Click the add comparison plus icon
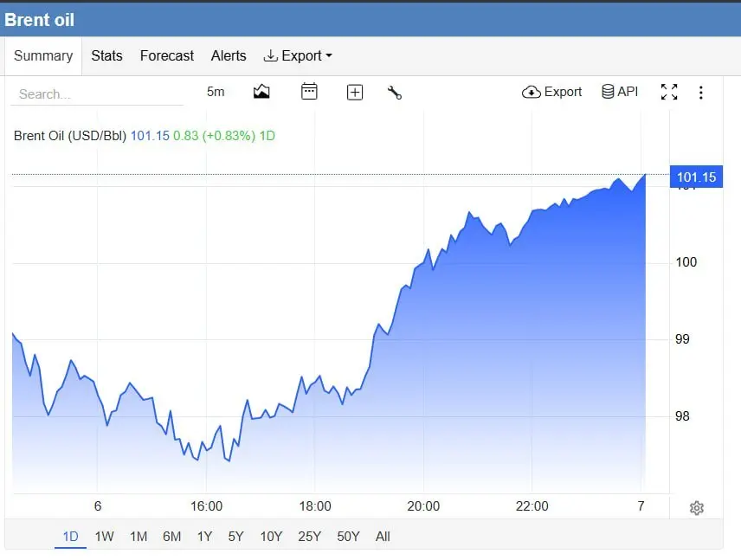This screenshot has width=741, height=560. point(354,92)
